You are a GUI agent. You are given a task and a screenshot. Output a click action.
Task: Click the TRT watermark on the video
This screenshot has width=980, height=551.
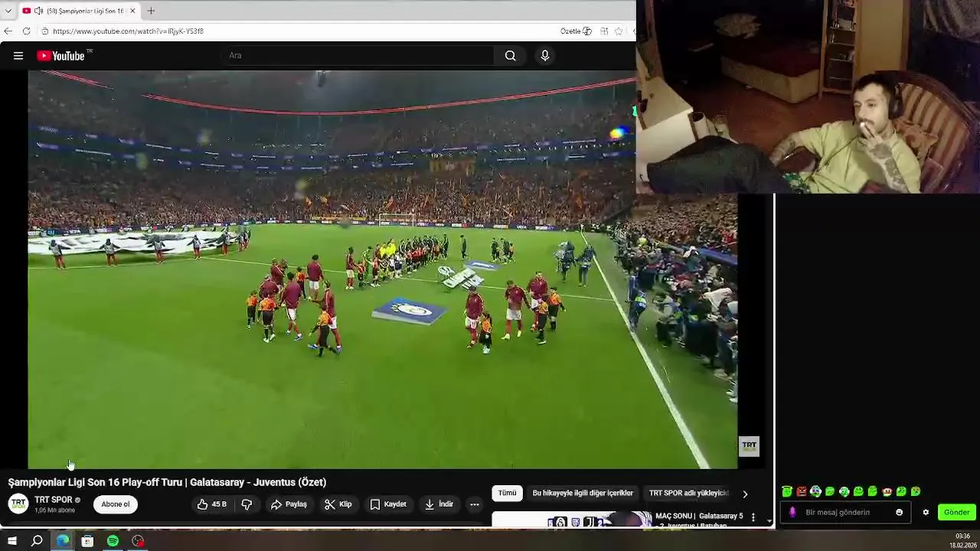click(x=749, y=445)
